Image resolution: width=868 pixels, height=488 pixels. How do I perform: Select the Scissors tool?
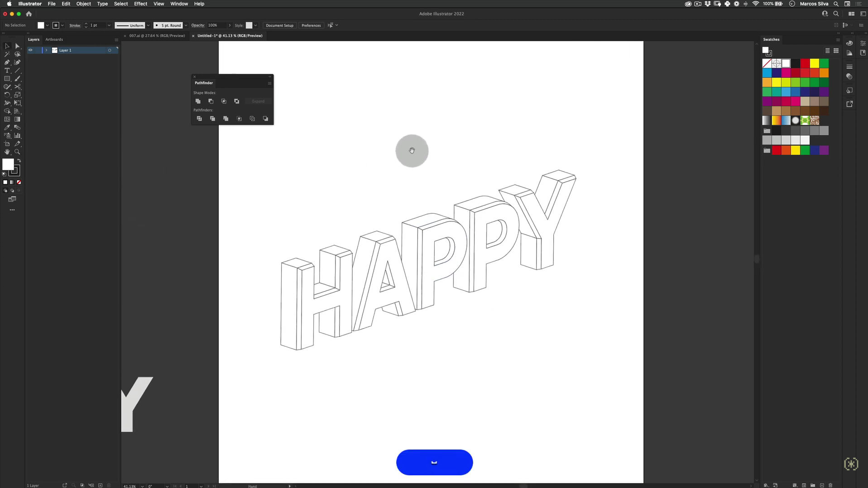(x=17, y=87)
